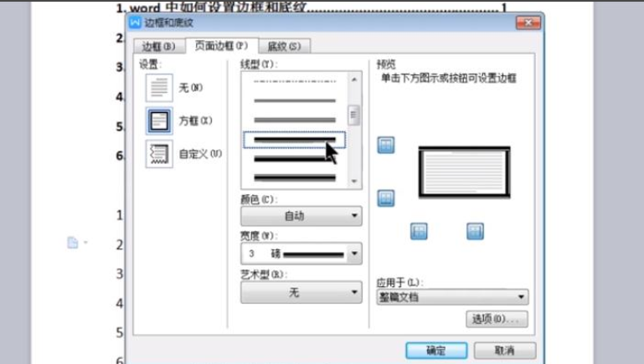Click the 无(N) setting label

(x=191, y=88)
